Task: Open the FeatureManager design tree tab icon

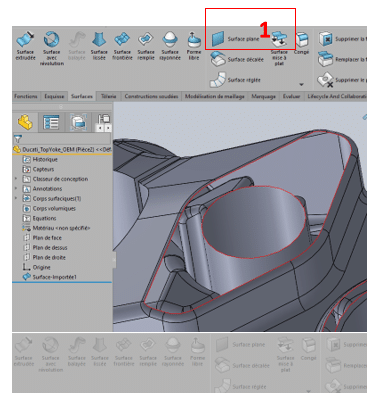Action: pyautogui.click(x=25, y=122)
